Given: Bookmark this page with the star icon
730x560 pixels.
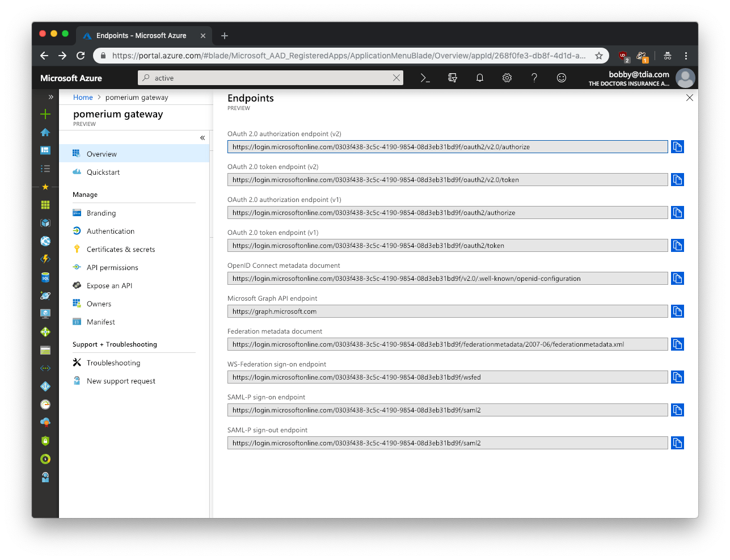Looking at the screenshot, I should click(x=599, y=56).
